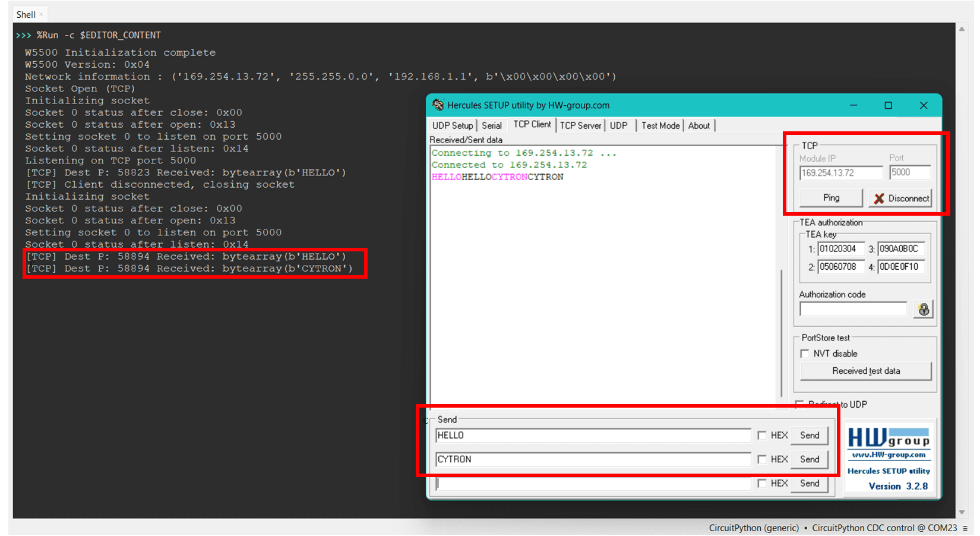This screenshot has height=536, width=980.
Task: Enable HEX for the HELLO send line
Action: tap(762, 436)
